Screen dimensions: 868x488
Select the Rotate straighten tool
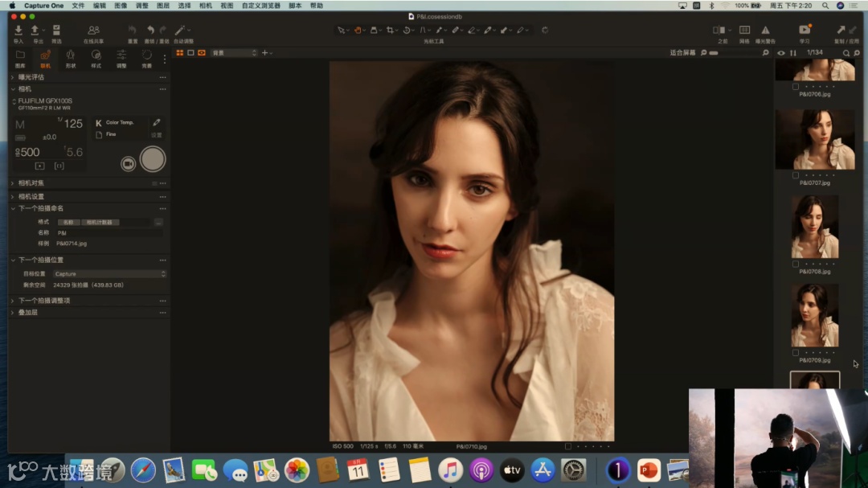coord(407,30)
